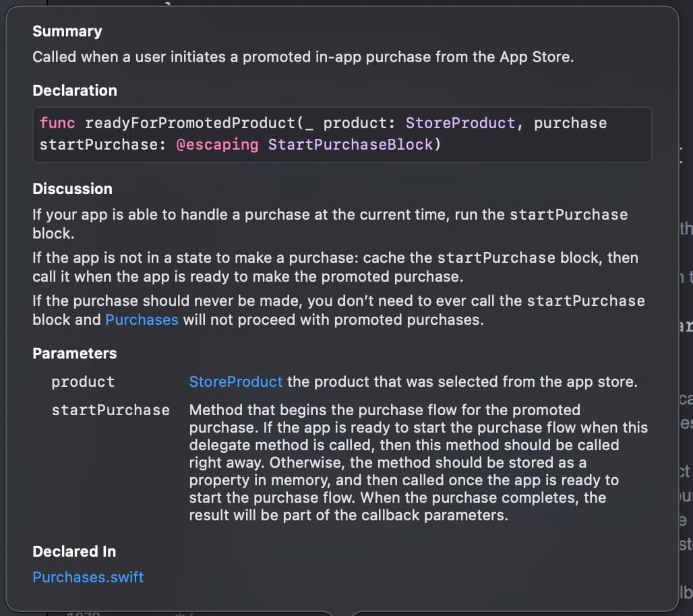Viewport: 693px width, 616px height.
Task: Open the Purchases link in Discussion
Action: (142, 319)
